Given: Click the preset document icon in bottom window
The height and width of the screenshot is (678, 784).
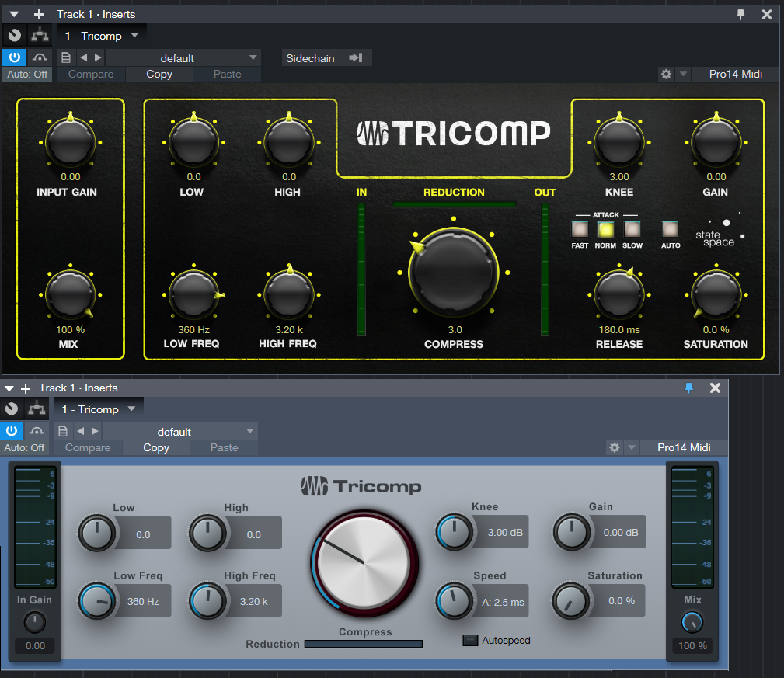Looking at the screenshot, I should pyautogui.click(x=63, y=431).
